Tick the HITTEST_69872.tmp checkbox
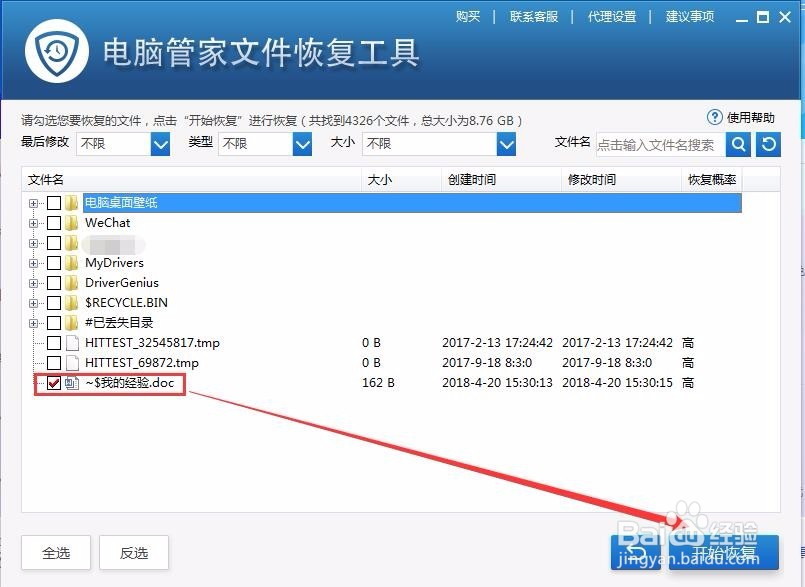 pyautogui.click(x=54, y=363)
